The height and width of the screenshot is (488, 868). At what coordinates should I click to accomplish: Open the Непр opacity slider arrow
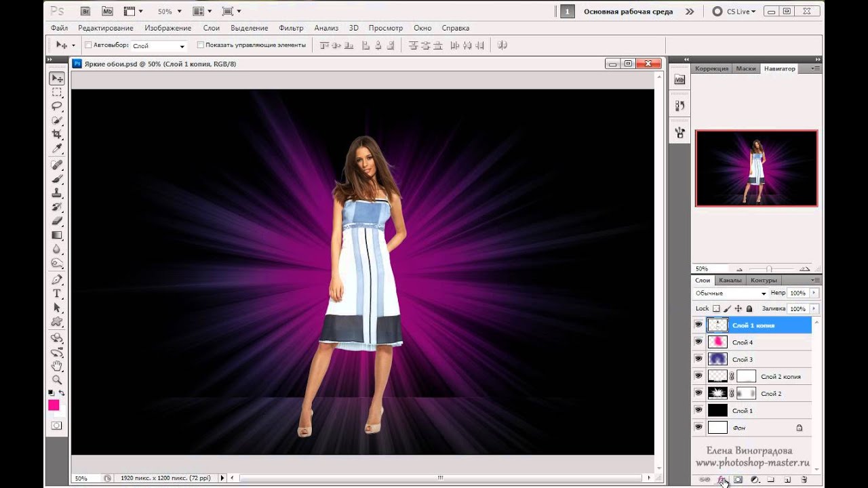click(x=814, y=293)
